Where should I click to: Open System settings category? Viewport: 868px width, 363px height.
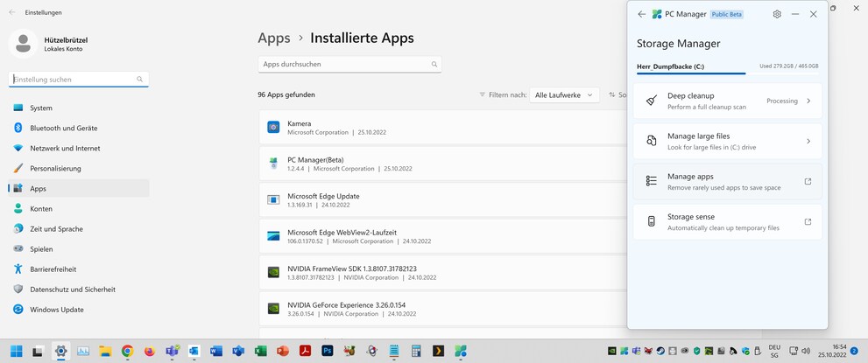[x=79, y=108]
